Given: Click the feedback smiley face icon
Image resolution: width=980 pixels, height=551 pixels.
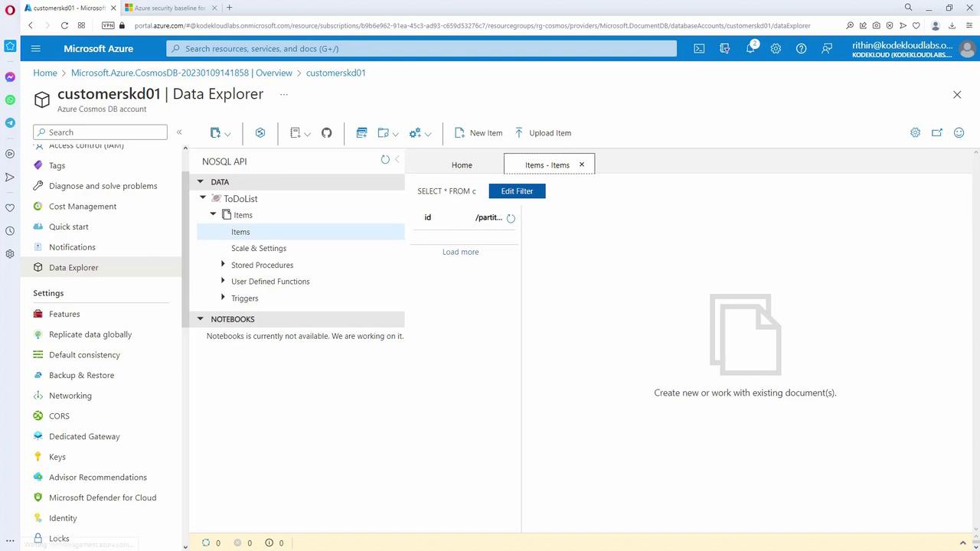Looking at the screenshot, I should [x=959, y=133].
